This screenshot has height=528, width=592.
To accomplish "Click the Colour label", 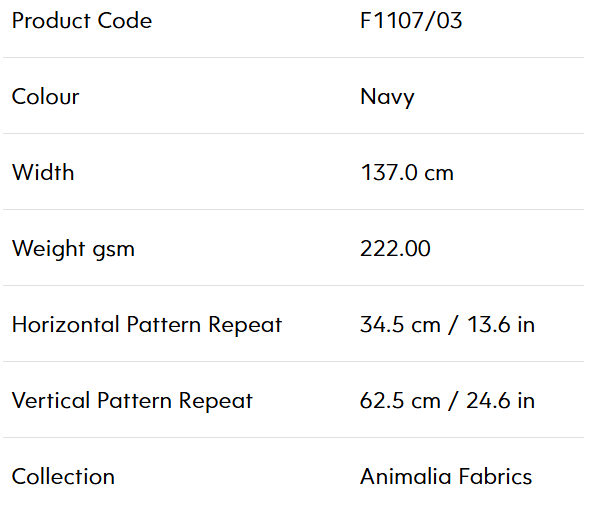I will click(x=46, y=96).
